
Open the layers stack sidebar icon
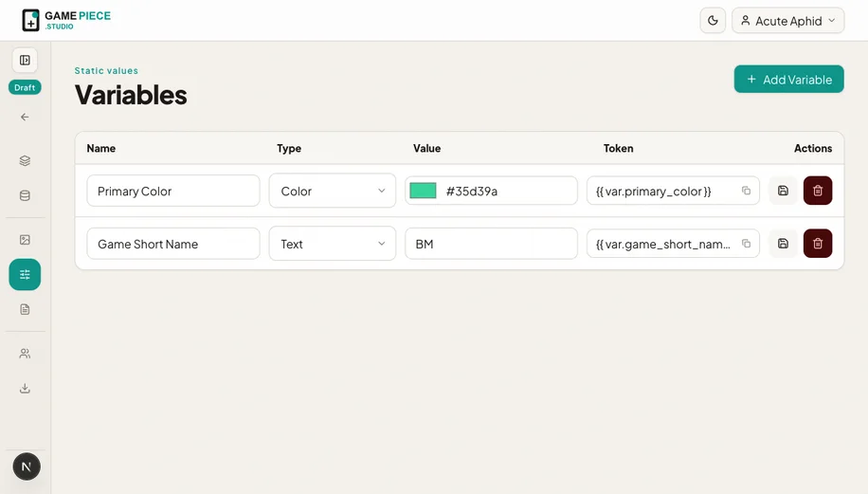(x=25, y=160)
